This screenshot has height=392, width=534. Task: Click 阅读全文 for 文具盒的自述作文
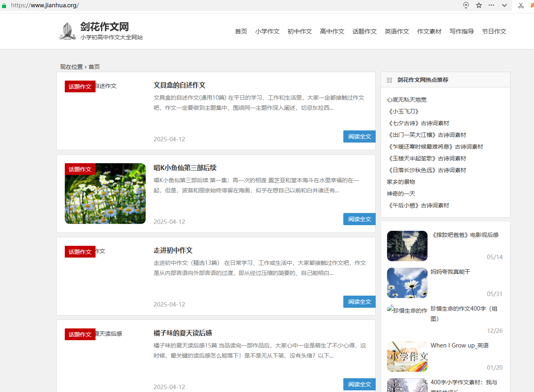pyautogui.click(x=359, y=136)
